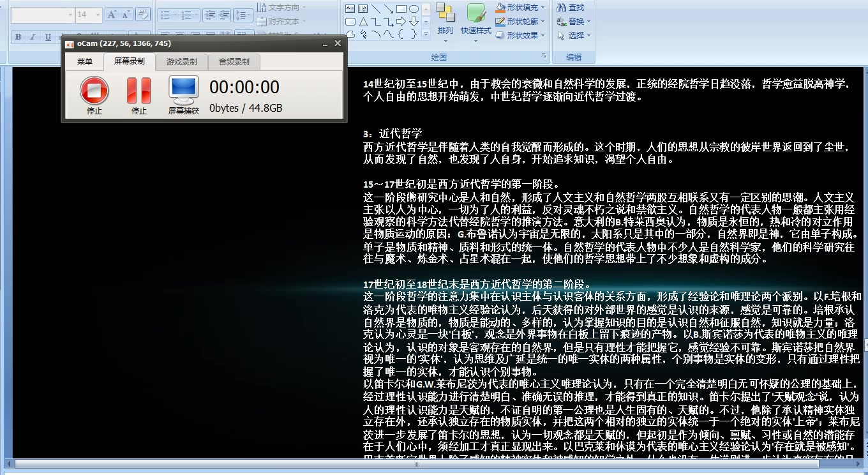Viewport: 868px width, 475px height.
Task: Click the increase font size icon
Action: 112,14
